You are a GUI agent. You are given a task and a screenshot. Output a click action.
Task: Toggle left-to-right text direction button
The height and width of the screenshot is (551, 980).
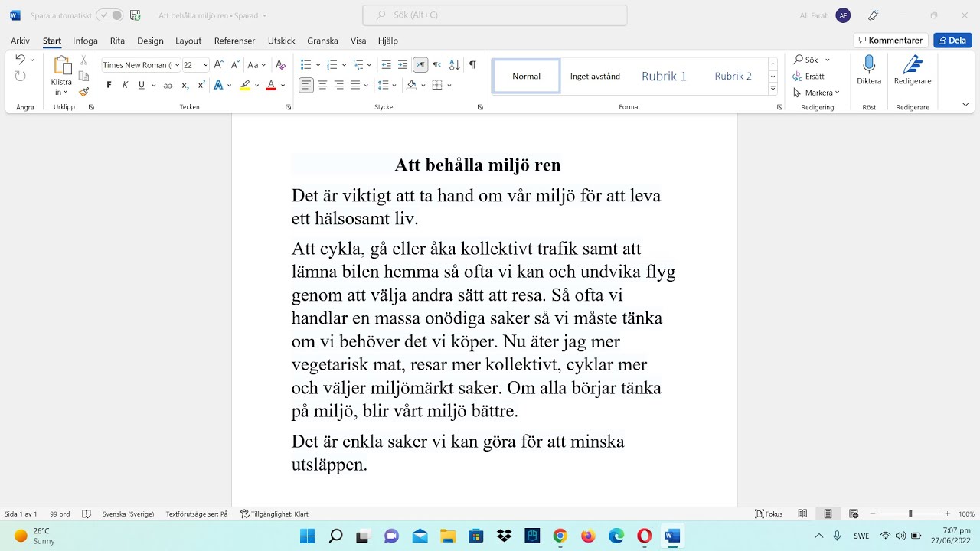[420, 65]
